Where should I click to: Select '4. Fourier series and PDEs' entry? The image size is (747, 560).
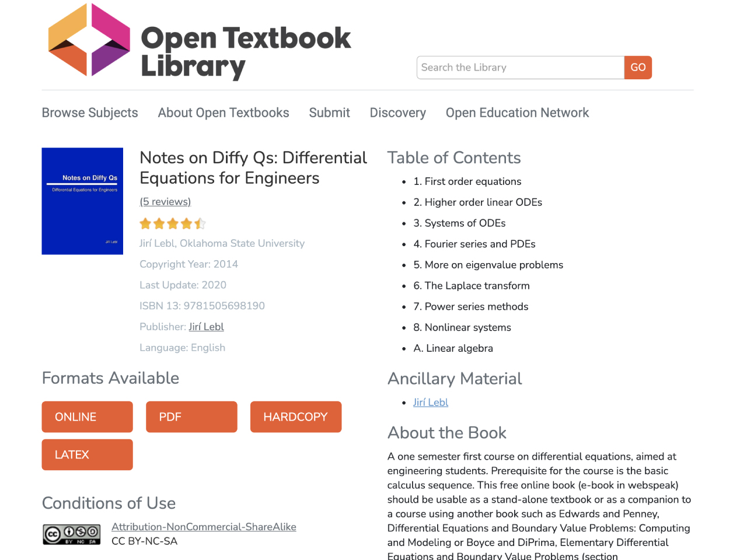[x=474, y=244]
